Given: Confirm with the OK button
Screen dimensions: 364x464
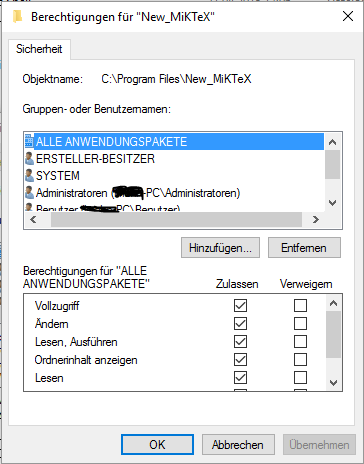Looking at the screenshot, I should [x=157, y=445].
